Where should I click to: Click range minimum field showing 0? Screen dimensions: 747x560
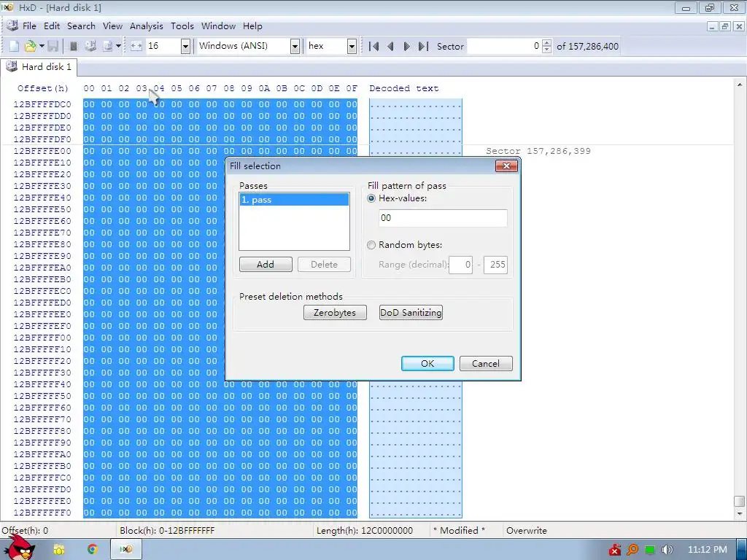[x=461, y=265]
